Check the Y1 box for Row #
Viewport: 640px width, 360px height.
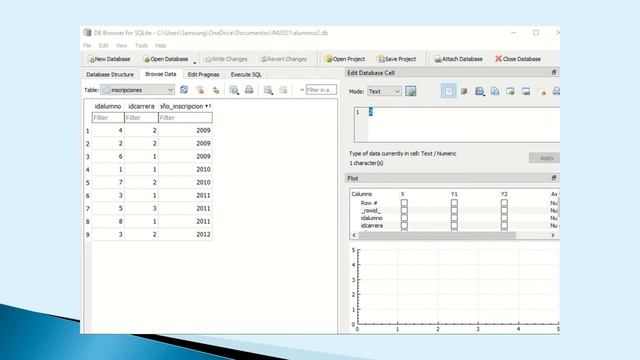(454, 202)
